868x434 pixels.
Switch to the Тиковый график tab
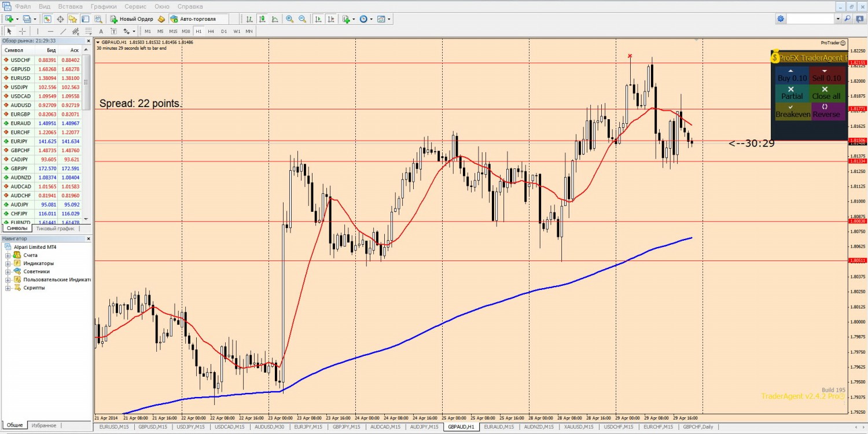click(55, 229)
